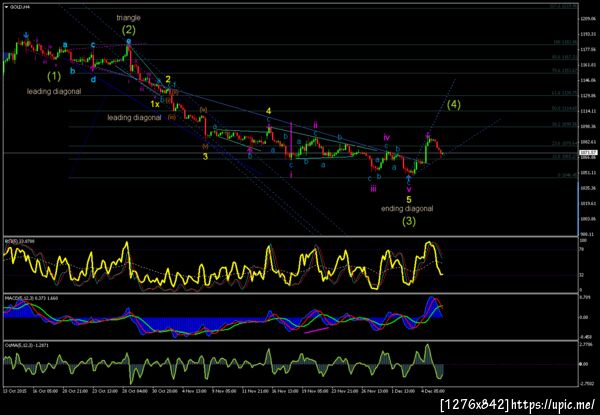Click the MACD(5,12,2) indicator label
The height and width of the screenshot is (415, 600).
[x=31, y=298]
